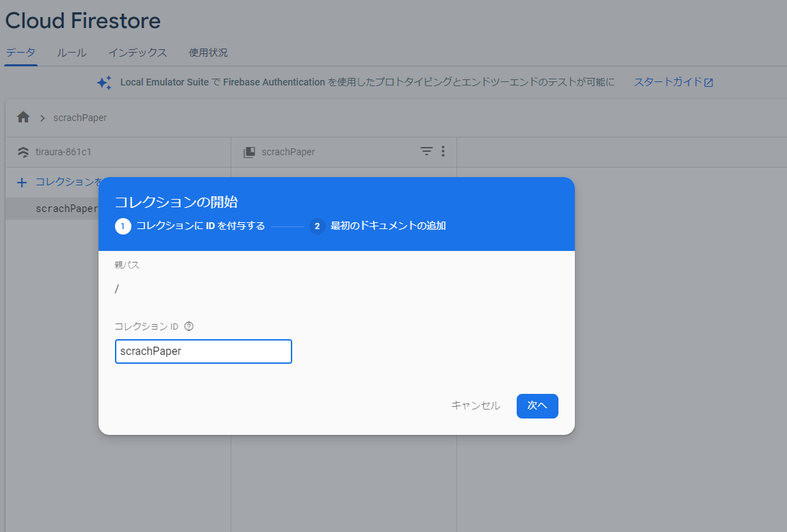Open the スタートガイド link

coord(667,81)
